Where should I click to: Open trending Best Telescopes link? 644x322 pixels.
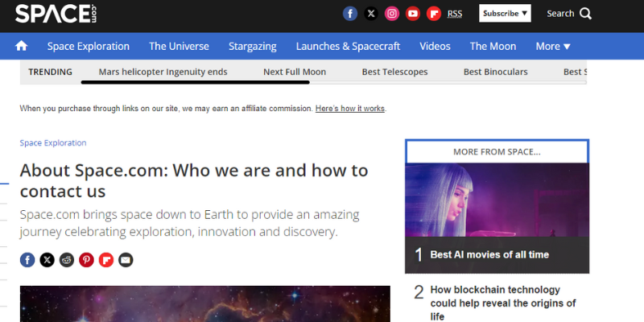[394, 72]
